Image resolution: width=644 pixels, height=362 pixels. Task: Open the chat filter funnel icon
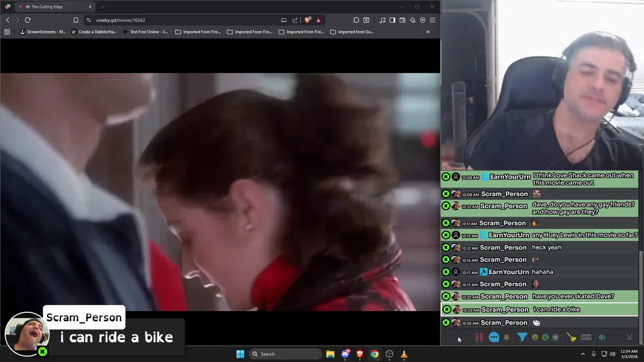pos(522,337)
